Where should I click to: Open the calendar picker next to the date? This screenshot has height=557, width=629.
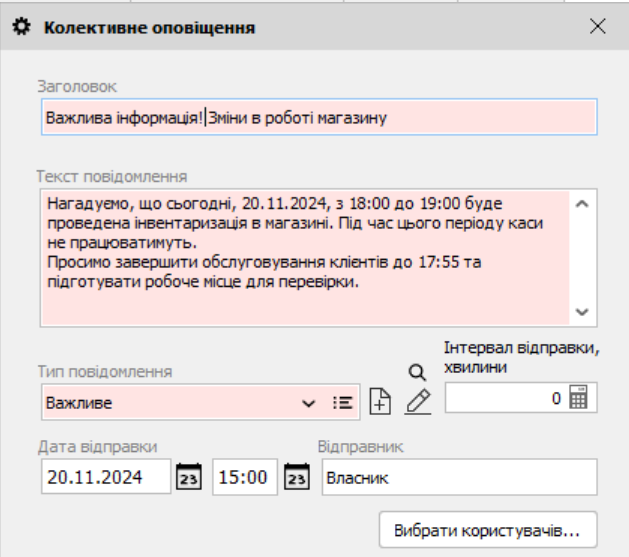tap(189, 477)
